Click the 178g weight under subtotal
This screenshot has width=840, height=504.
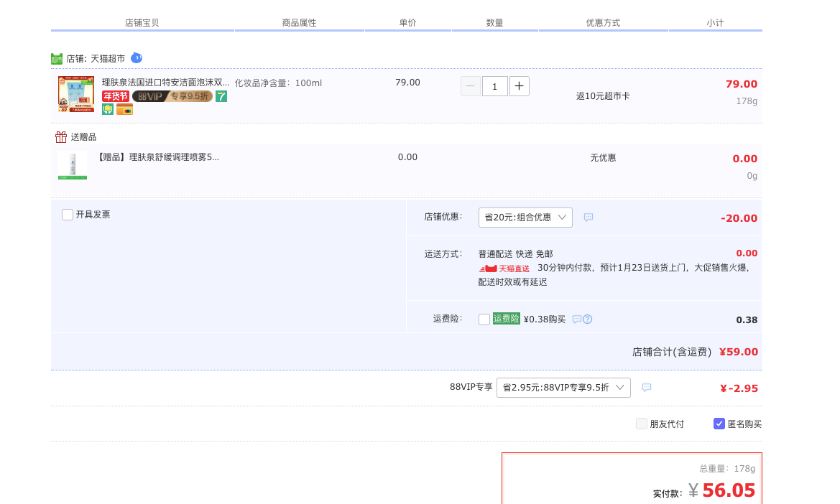click(747, 101)
